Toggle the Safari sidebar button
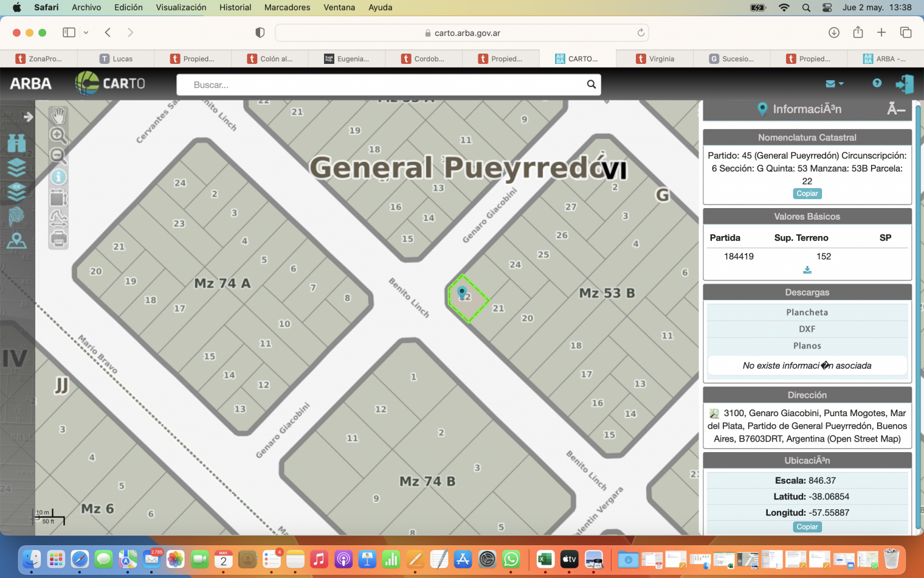This screenshot has width=924, height=578. coord(69,32)
